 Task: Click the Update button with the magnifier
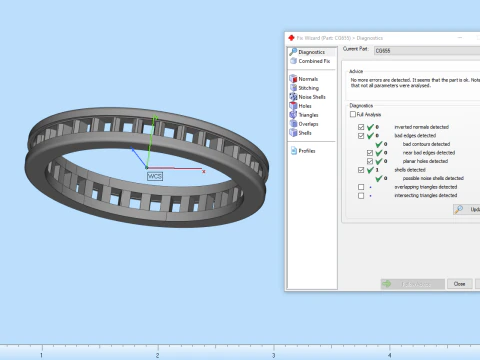point(467,209)
